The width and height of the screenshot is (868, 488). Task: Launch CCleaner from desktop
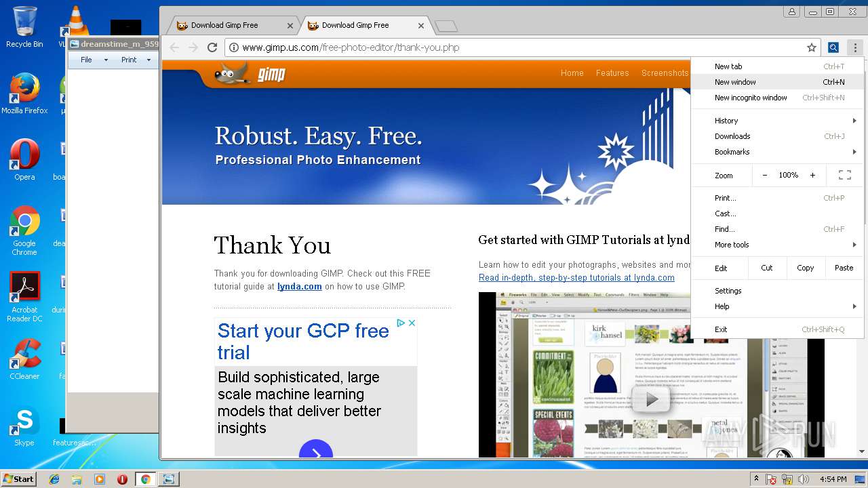coord(24,359)
